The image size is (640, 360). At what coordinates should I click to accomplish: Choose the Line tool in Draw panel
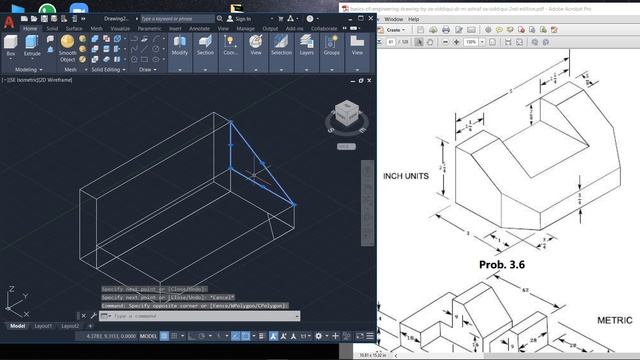(144, 49)
